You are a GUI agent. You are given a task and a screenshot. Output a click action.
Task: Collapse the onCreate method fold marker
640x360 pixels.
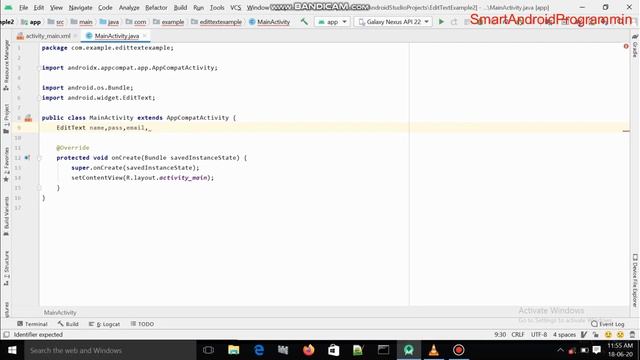point(39,158)
